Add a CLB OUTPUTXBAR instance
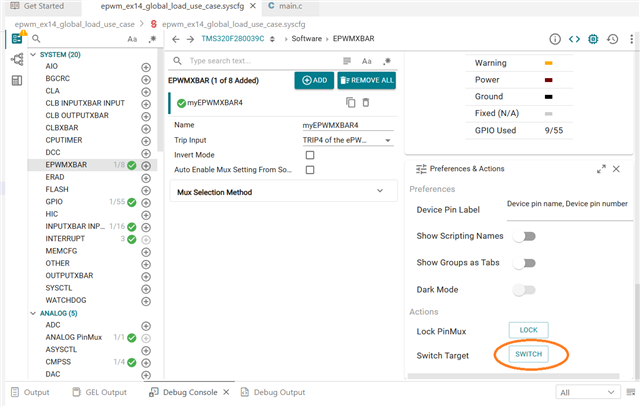 tap(146, 116)
